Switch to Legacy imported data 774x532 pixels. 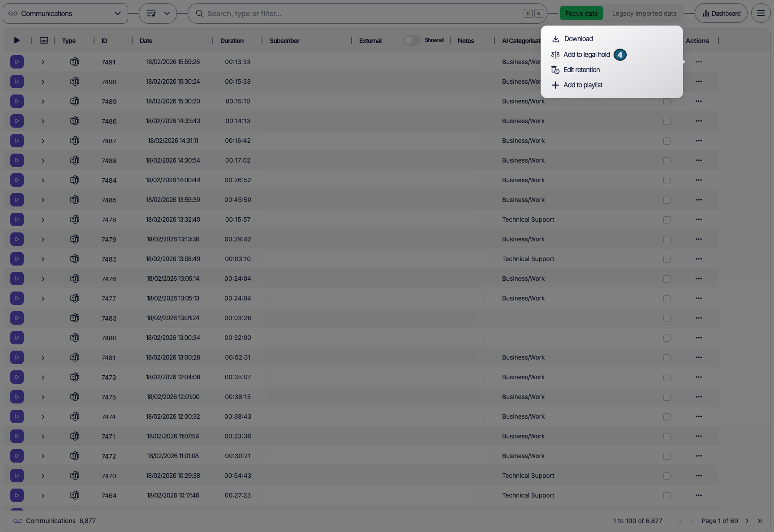pos(644,13)
